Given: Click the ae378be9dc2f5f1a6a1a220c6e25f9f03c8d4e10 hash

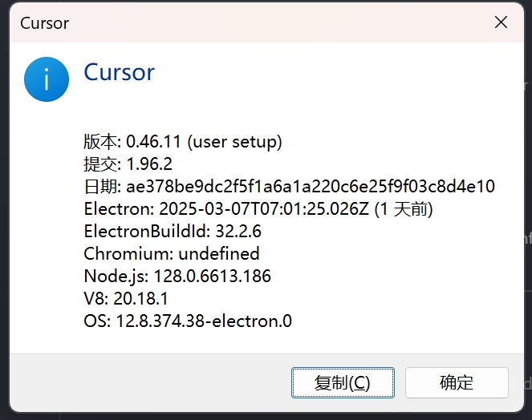Looking at the screenshot, I should click(311, 187).
